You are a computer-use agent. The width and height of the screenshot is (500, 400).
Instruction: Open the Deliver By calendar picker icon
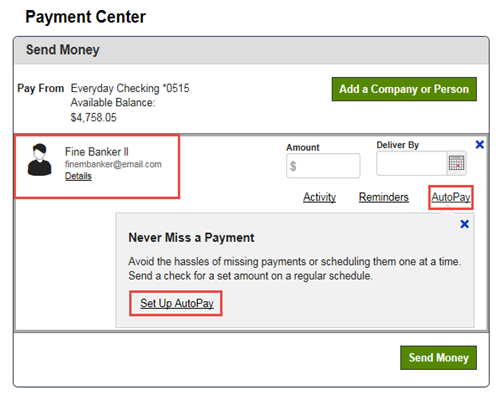(456, 163)
